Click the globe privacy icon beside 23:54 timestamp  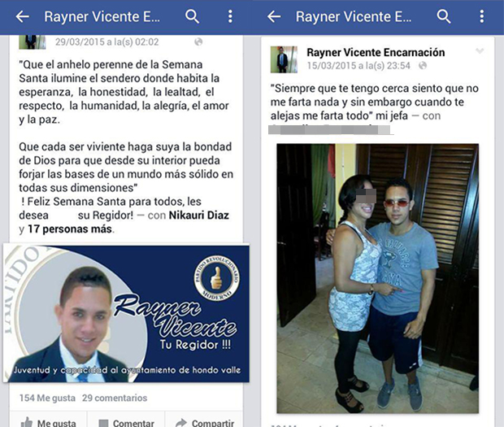[423, 66]
